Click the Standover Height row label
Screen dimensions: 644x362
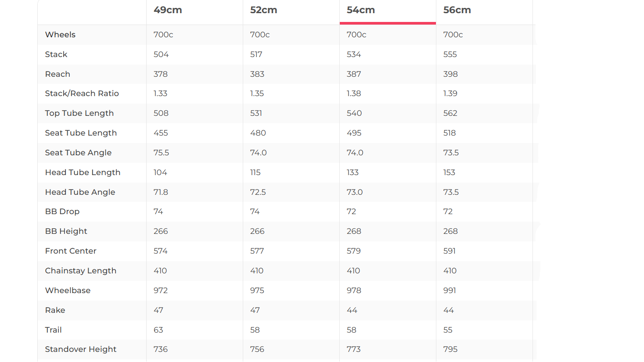point(80,349)
